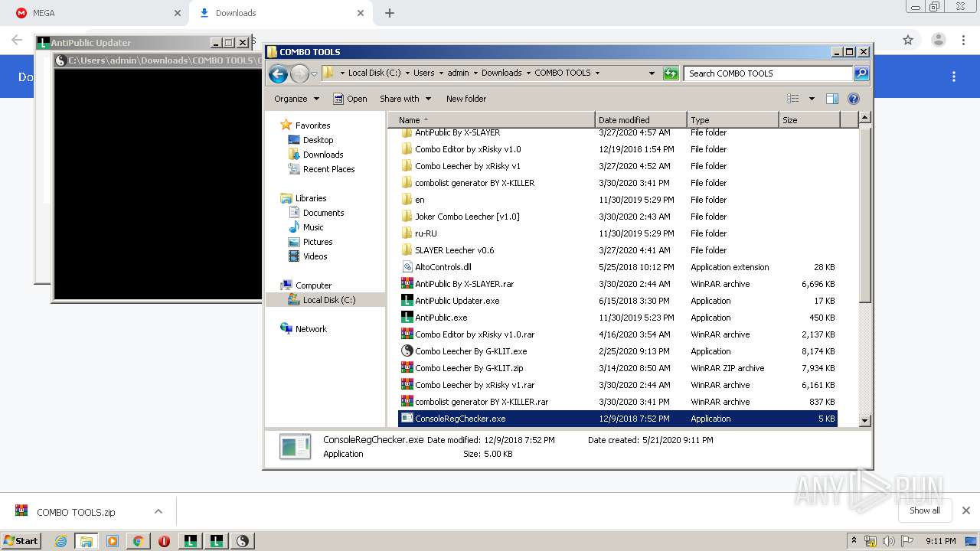Screen dimensions: 980x551
Task: Show hidden tray icons
Action: (x=854, y=541)
